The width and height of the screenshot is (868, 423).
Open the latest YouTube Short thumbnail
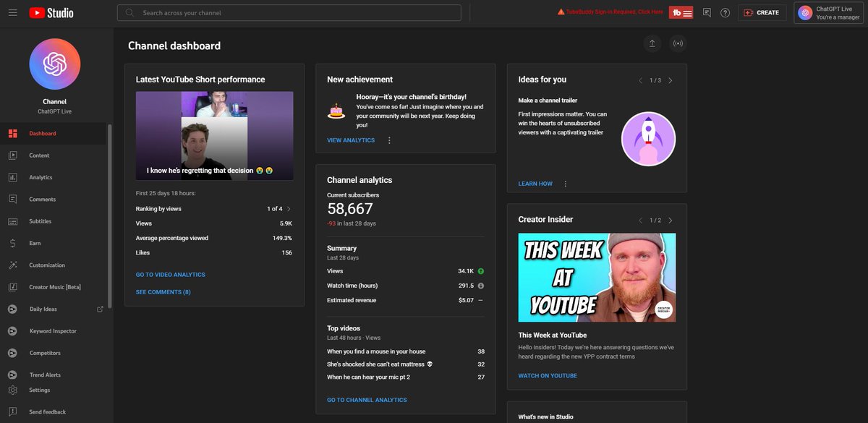(x=215, y=135)
